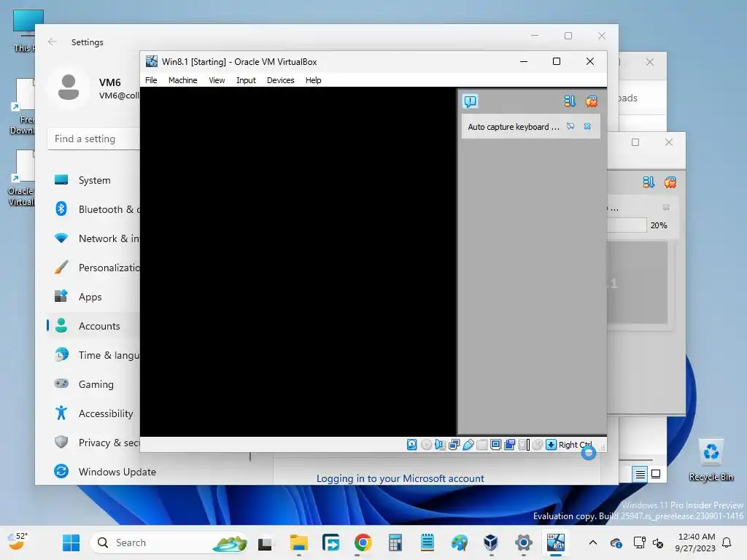Open the Devices menu

(281, 80)
